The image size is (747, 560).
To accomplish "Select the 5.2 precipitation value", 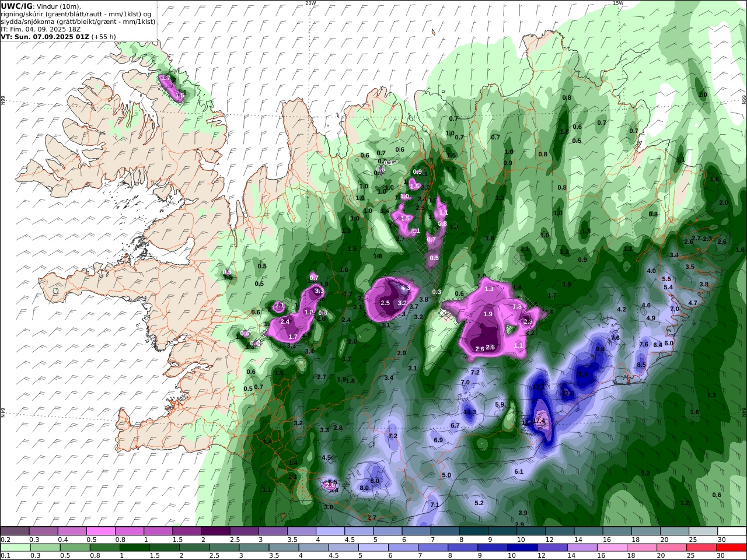I will 479,503.
